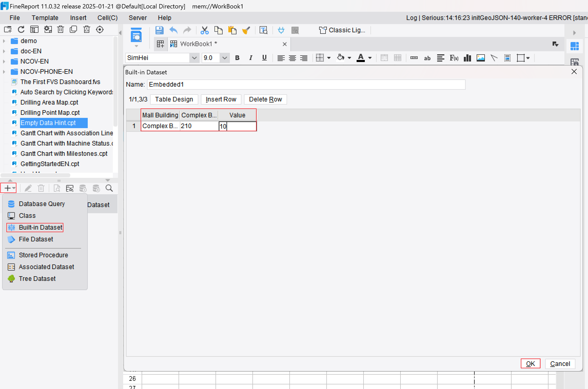Viewport: 588px width, 389px height.
Task: Click the dataset search magnifier icon
Action: pyautogui.click(x=109, y=188)
